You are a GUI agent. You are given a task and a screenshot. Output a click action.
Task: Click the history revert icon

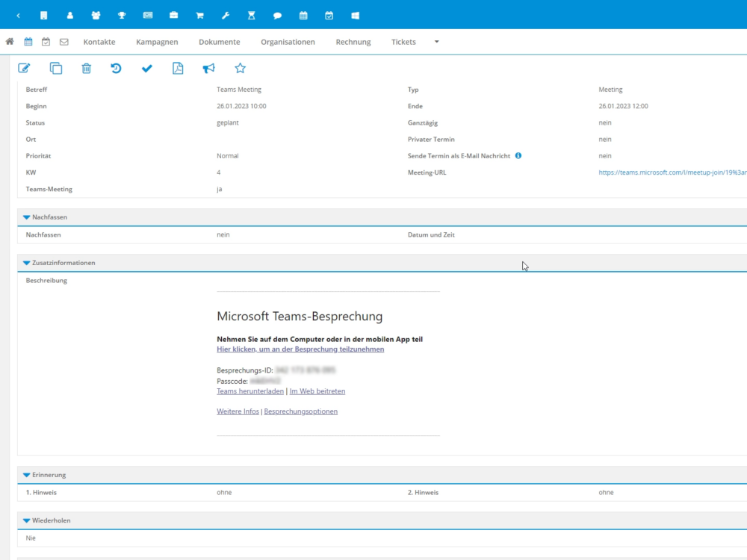117,69
